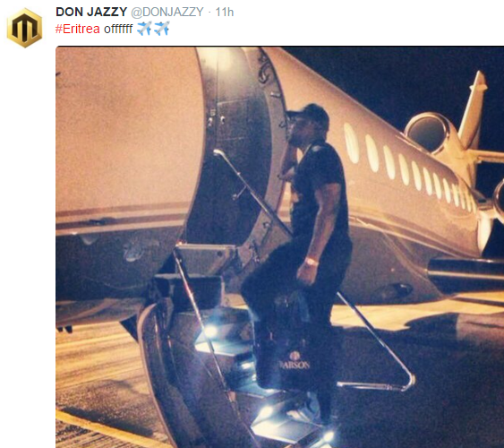Open the @DONJAZZY handle link
Viewport: 504px width, 448px height.
[x=167, y=12]
